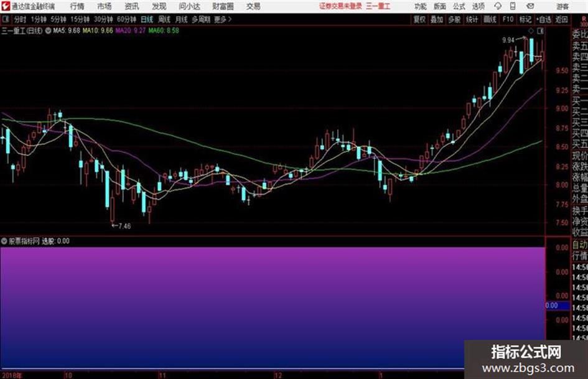The width and height of the screenshot is (588, 379).
Task: Open the 市场 menu
Action: 105,6
